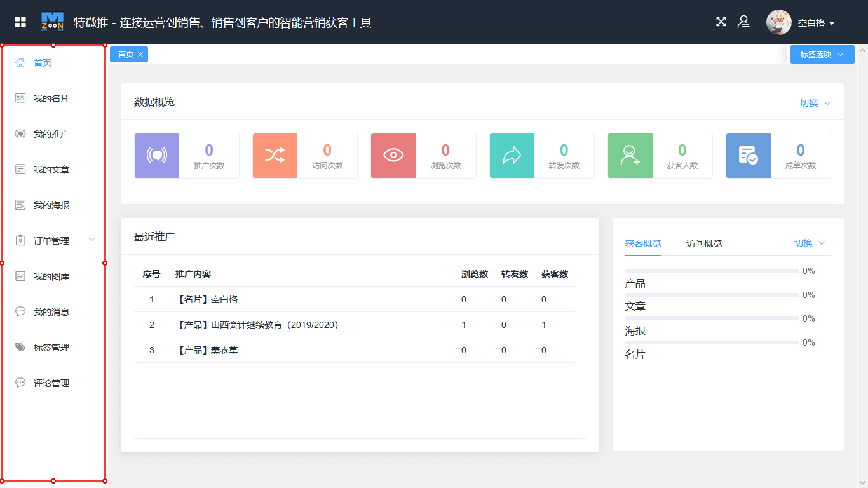Click 【产品】薰衣草 in the table

206,350
